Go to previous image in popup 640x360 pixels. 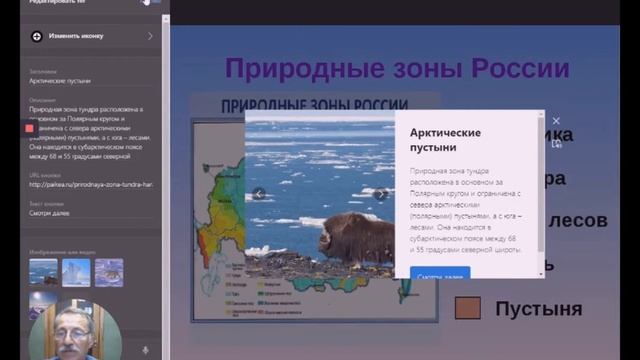tap(258, 194)
